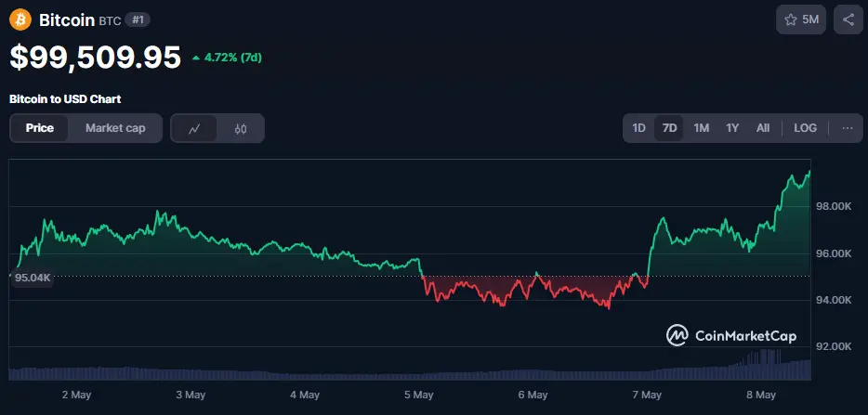Set chart range to 1M
The height and width of the screenshot is (415, 868).
click(702, 128)
